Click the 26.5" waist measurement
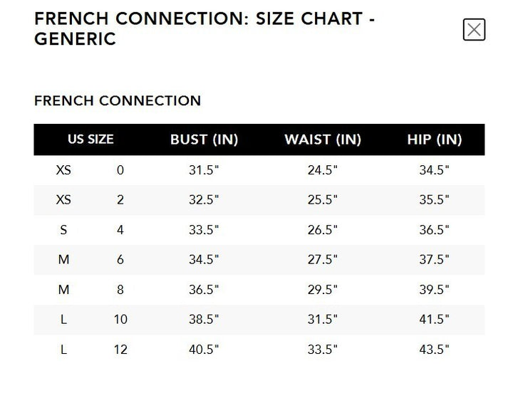 [323, 230]
